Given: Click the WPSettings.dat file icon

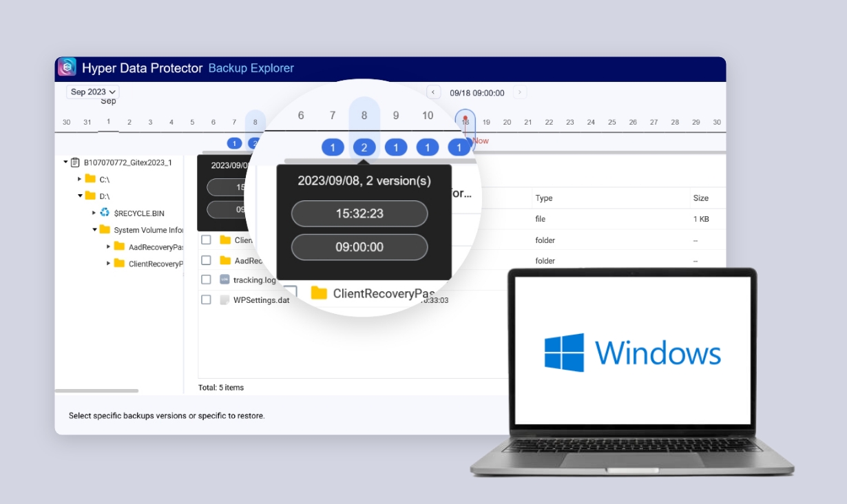Looking at the screenshot, I should [x=224, y=300].
